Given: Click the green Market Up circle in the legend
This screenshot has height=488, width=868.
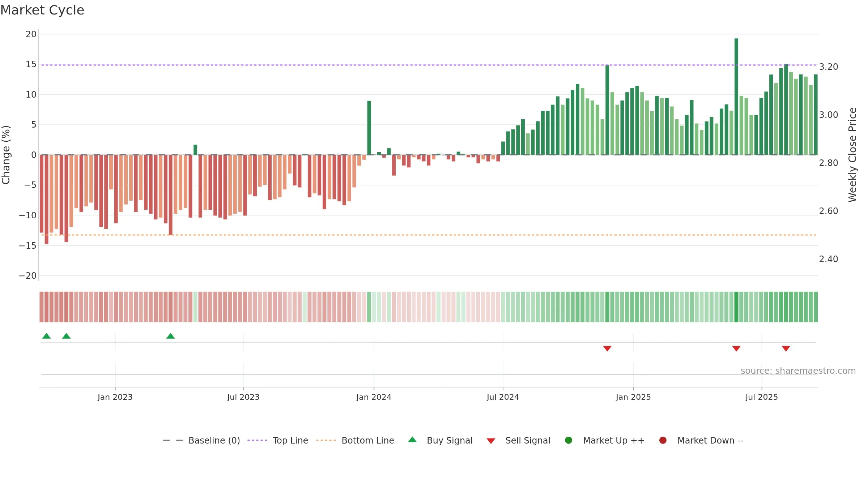Looking at the screenshot, I should [569, 440].
